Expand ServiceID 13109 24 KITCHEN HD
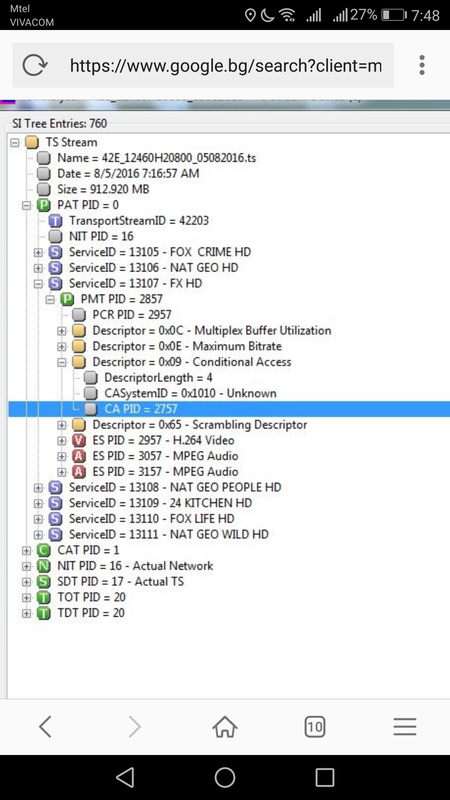This screenshot has width=450, height=800. (x=38, y=504)
